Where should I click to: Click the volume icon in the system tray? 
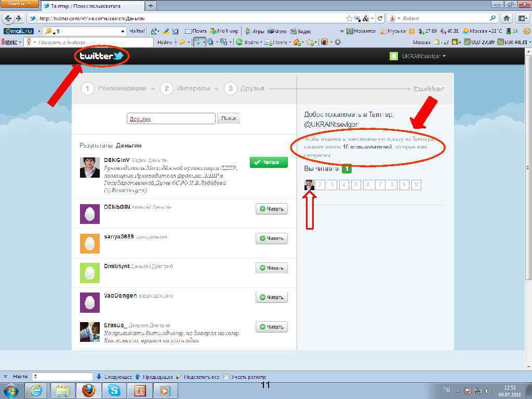[488, 391]
